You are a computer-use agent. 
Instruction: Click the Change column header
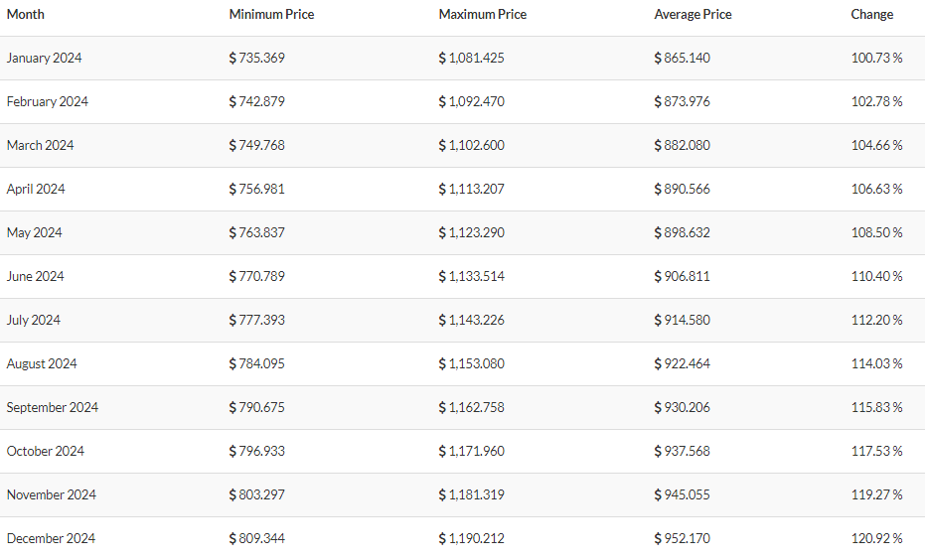pyautogui.click(x=872, y=14)
